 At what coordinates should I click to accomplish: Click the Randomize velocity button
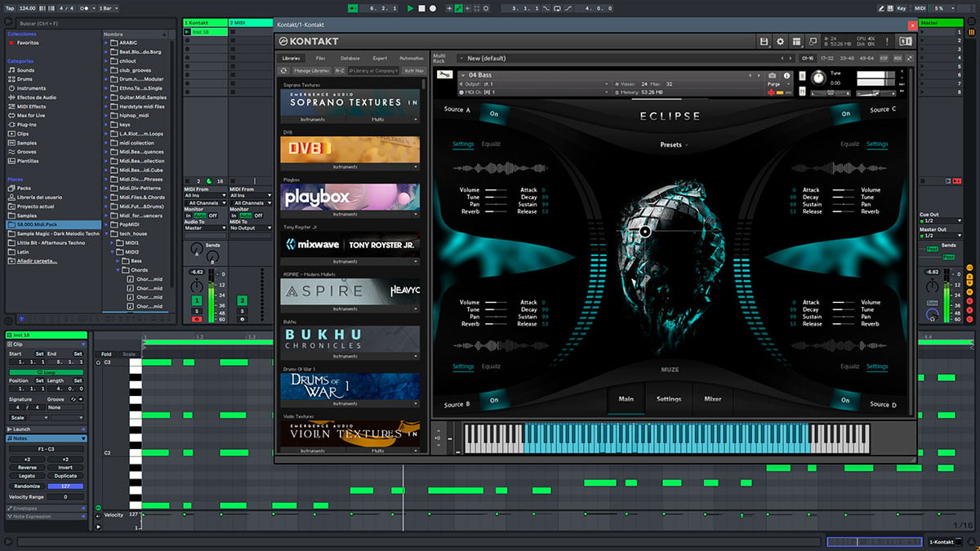(26, 486)
